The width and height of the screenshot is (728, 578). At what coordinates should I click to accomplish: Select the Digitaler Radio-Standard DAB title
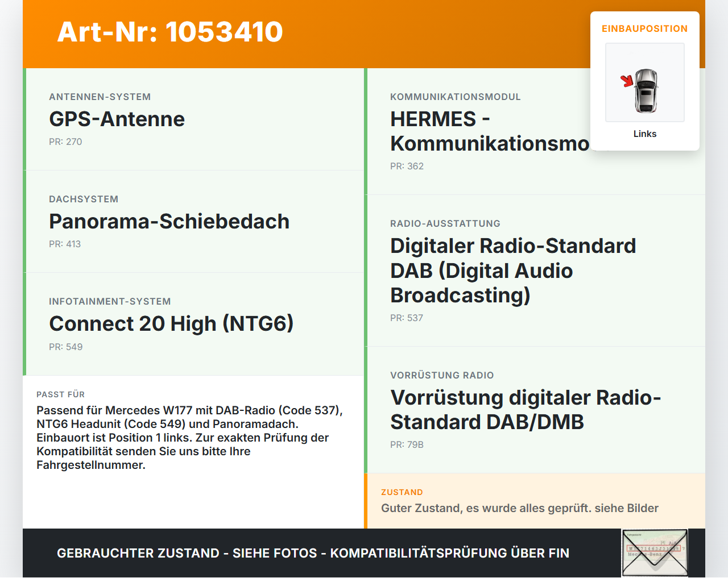click(x=513, y=271)
